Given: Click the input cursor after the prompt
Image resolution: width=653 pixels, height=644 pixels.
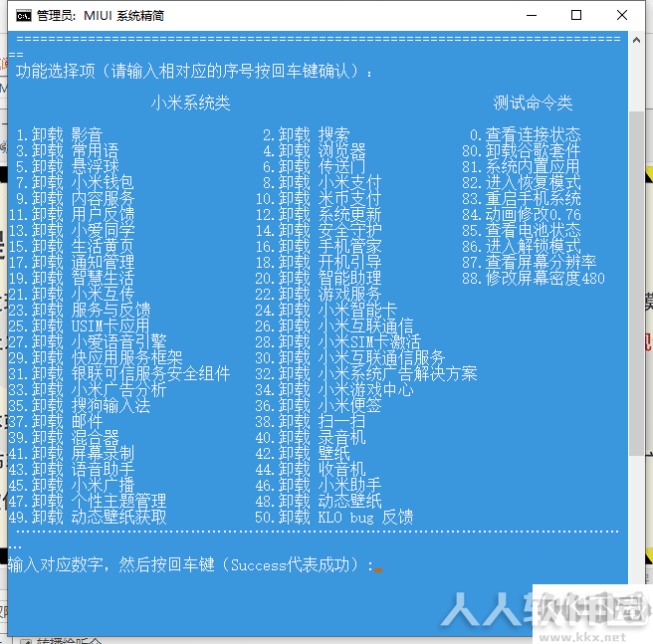Looking at the screenshot, I should point(378,569).
